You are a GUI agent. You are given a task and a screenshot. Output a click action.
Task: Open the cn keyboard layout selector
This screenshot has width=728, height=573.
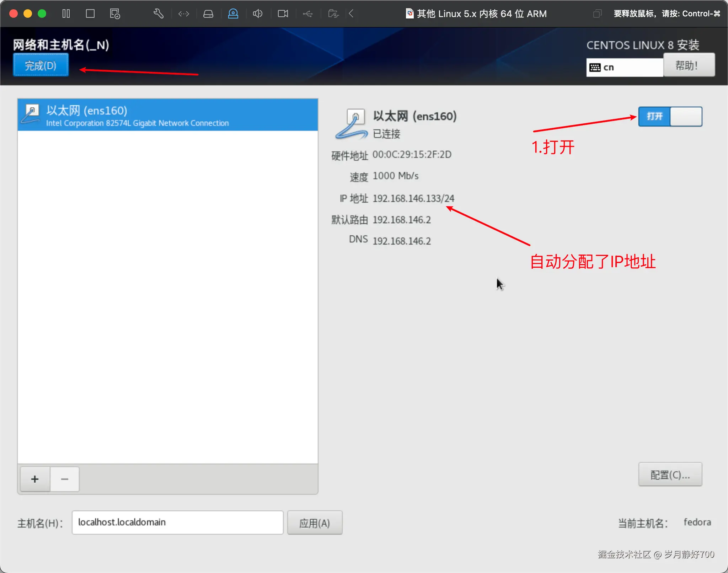point(624,67)
